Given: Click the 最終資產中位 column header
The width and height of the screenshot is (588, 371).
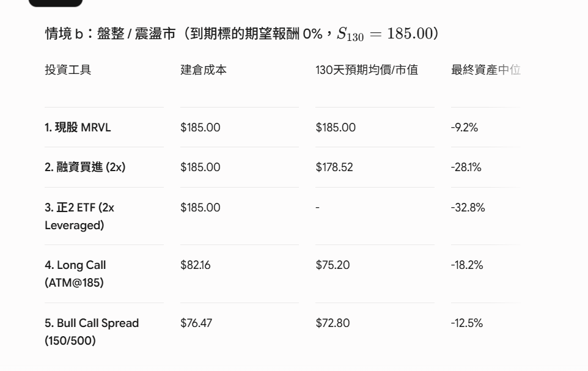Looking at the screenshot, I should coord(486,70).
